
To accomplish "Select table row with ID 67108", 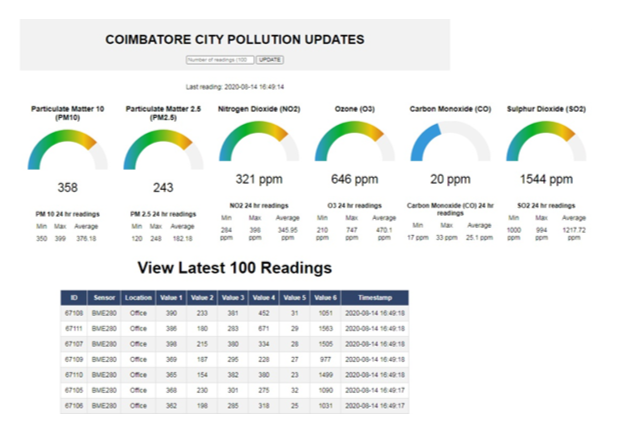I will coord(235,313).
